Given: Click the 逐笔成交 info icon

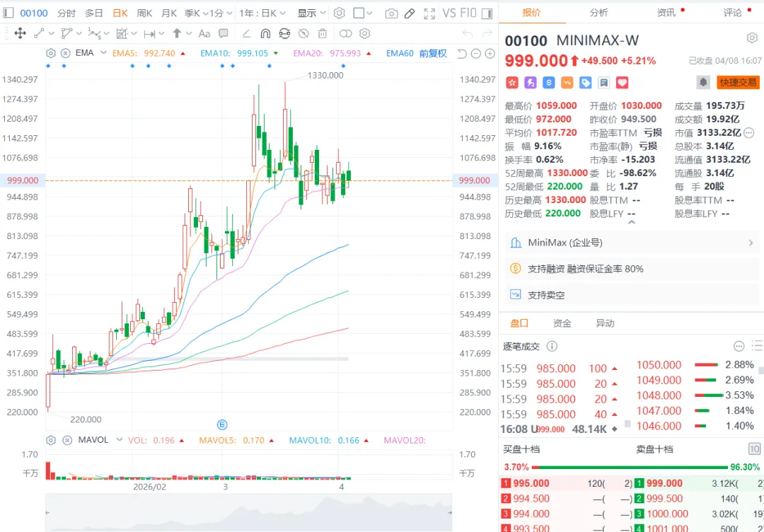Looking at the screenshot, I should pos(552,347).
